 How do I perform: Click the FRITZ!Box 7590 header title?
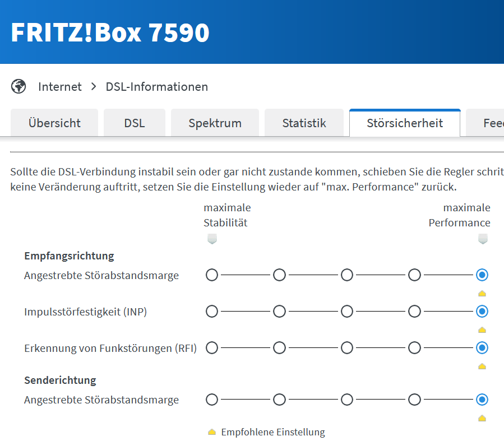110,33
